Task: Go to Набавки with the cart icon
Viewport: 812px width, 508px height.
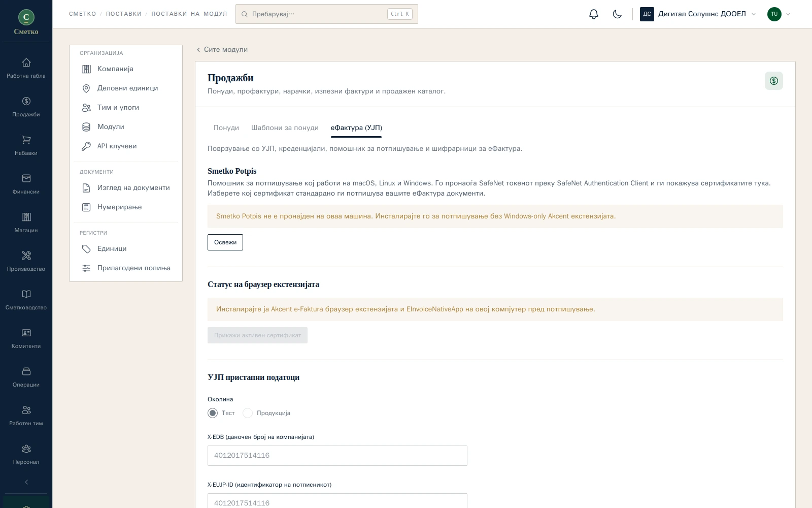Action: (26, 146)
